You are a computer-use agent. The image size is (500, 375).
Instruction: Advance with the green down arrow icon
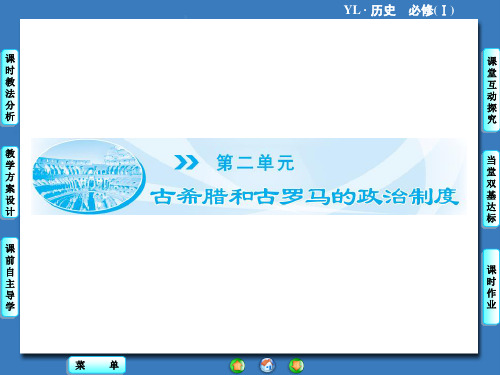tap(296, 366)
